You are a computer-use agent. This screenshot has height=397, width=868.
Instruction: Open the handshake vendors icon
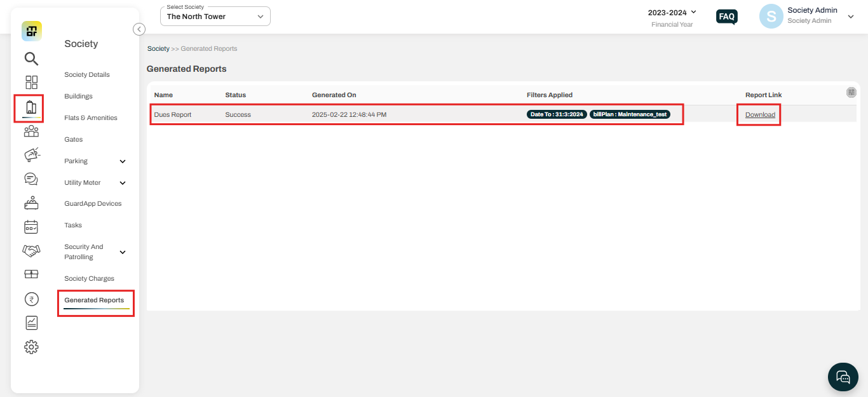pyautogui.click(x=31, y=251)
